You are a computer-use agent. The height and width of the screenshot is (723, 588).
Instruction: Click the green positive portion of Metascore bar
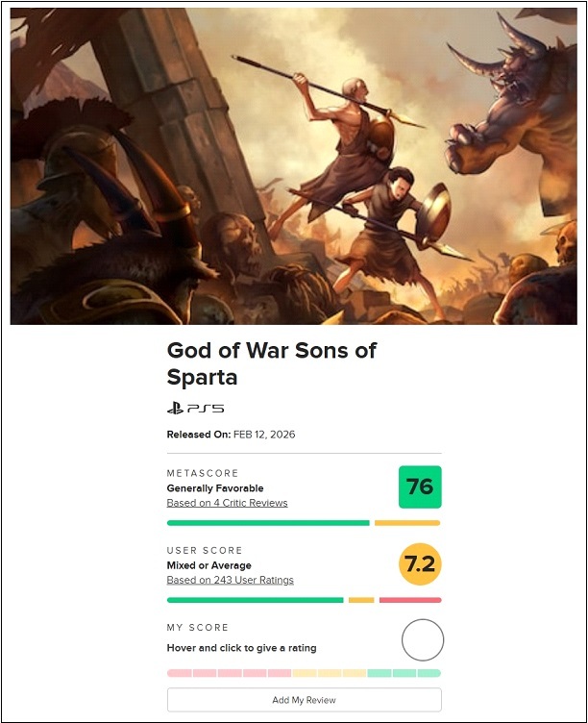[x=267, y=523]
